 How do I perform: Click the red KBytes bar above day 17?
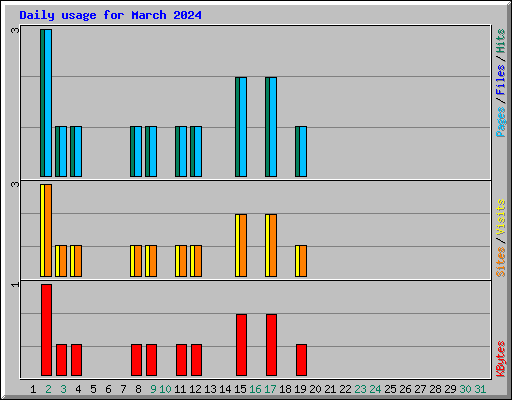(271, 345)
